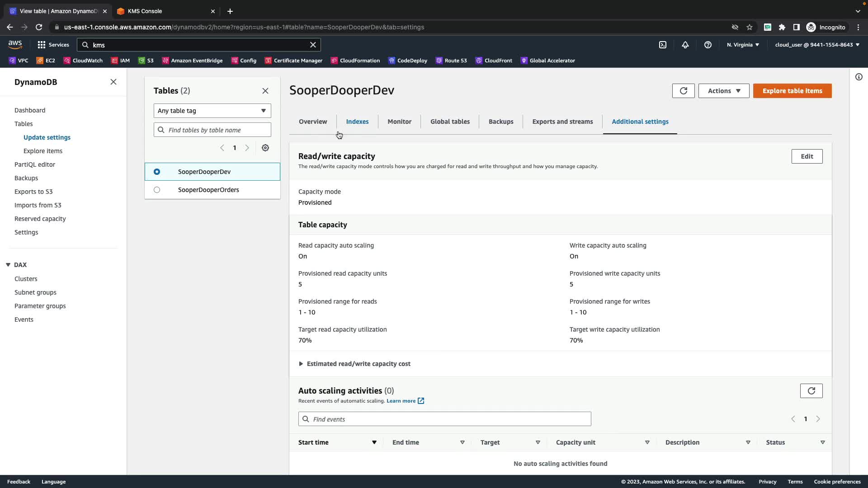Viewport: 868px width, 488px height.
Task: Open the Actions dropdown menu
Action: 723,91
